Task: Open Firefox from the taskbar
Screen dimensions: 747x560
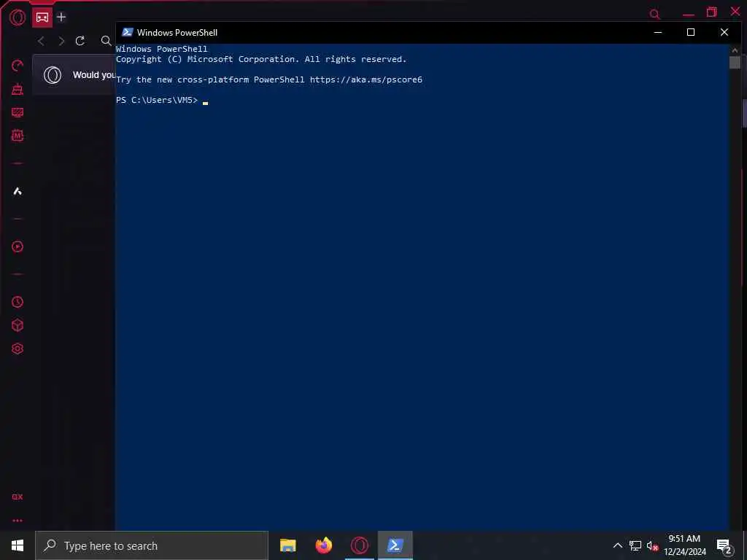Action: [324, 545]
